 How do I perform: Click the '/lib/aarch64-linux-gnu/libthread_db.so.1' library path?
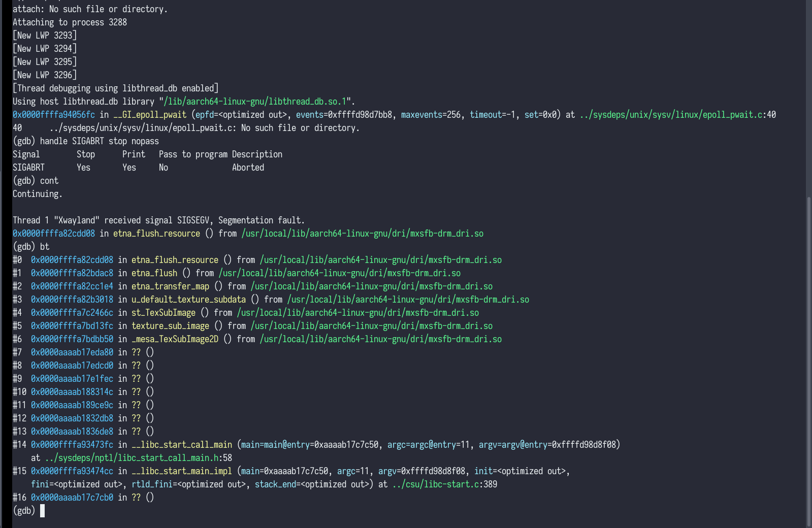point(255,102)
